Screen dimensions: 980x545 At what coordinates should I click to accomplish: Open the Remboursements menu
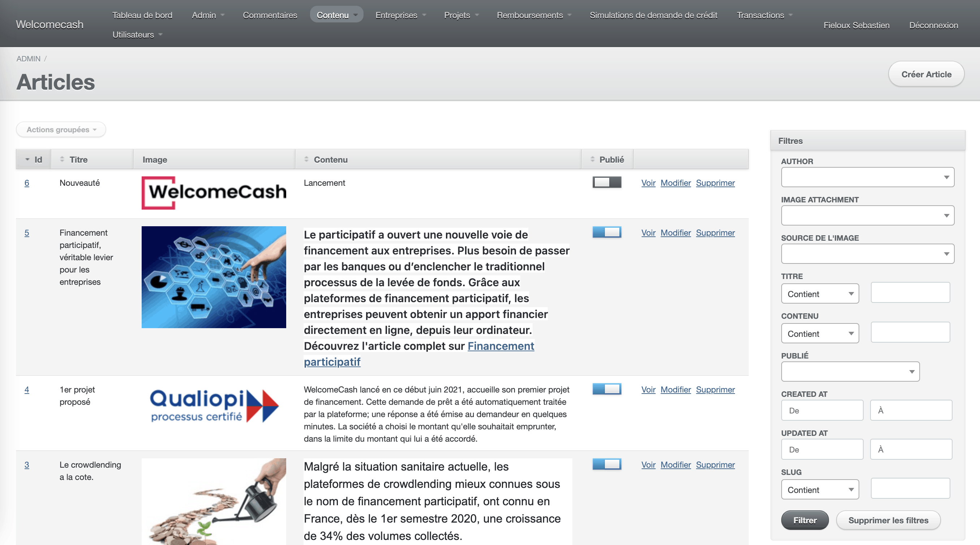coord(534,15)
